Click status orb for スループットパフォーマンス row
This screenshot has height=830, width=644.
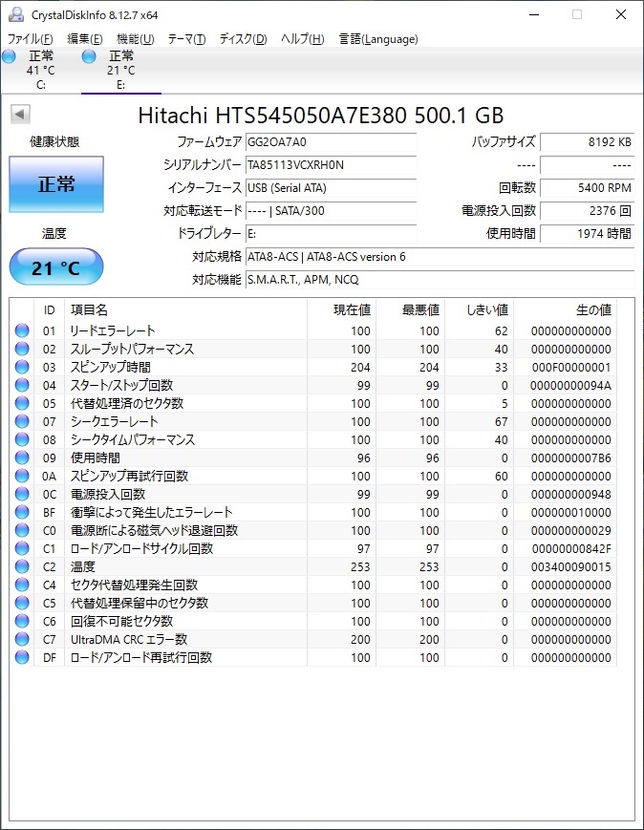(22, 349)
